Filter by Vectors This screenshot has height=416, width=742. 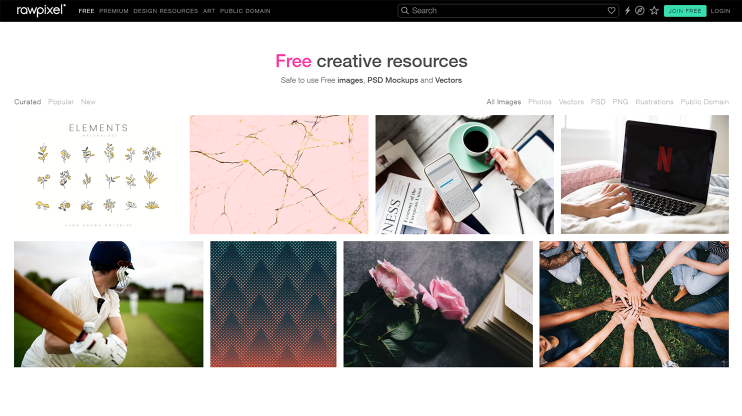click(571, 102)
